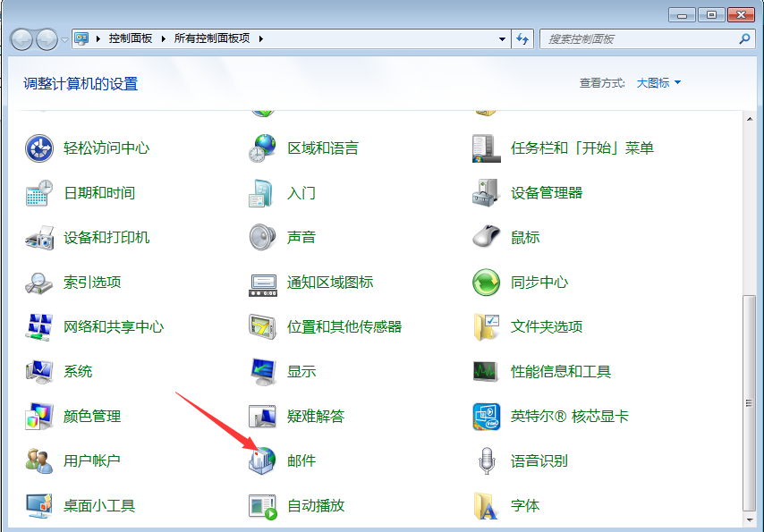Go forward with the Forward arrow button

coord(47,39)
